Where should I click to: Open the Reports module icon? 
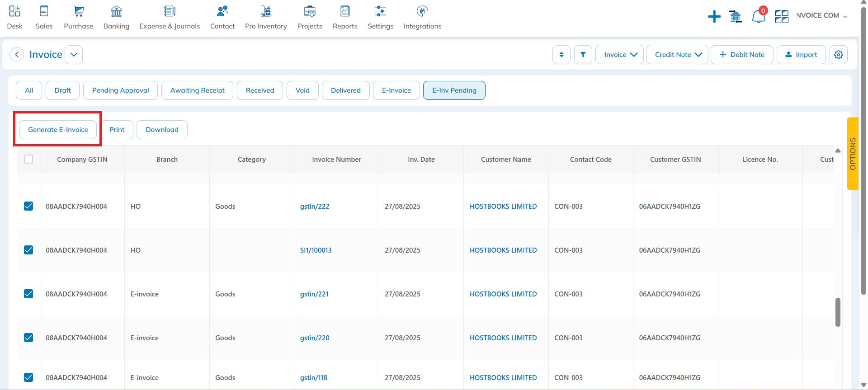(x=344, y=11)
